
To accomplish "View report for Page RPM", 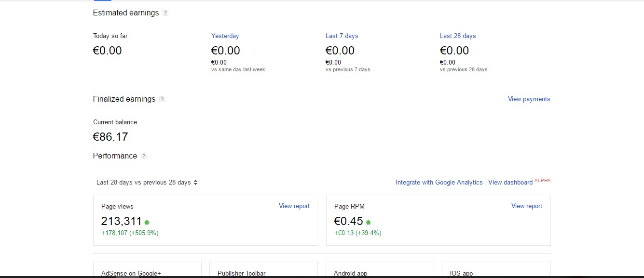I will 526,206.
